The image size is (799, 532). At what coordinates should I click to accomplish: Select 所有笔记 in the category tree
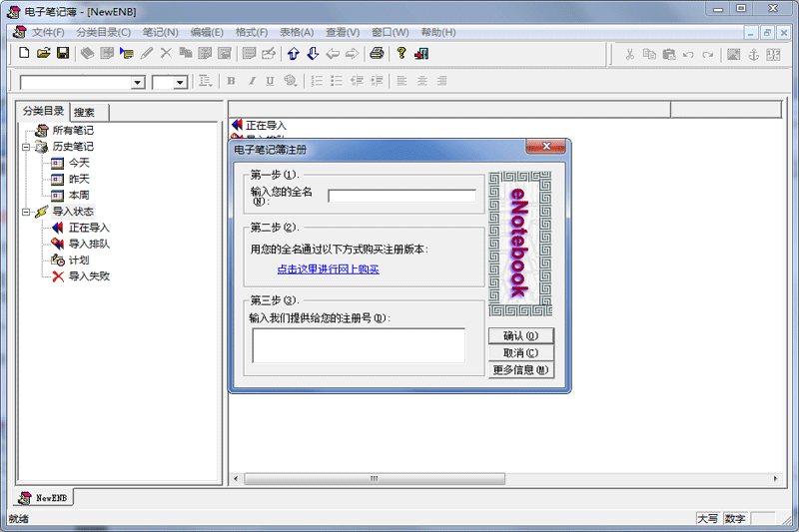[73, 131]
